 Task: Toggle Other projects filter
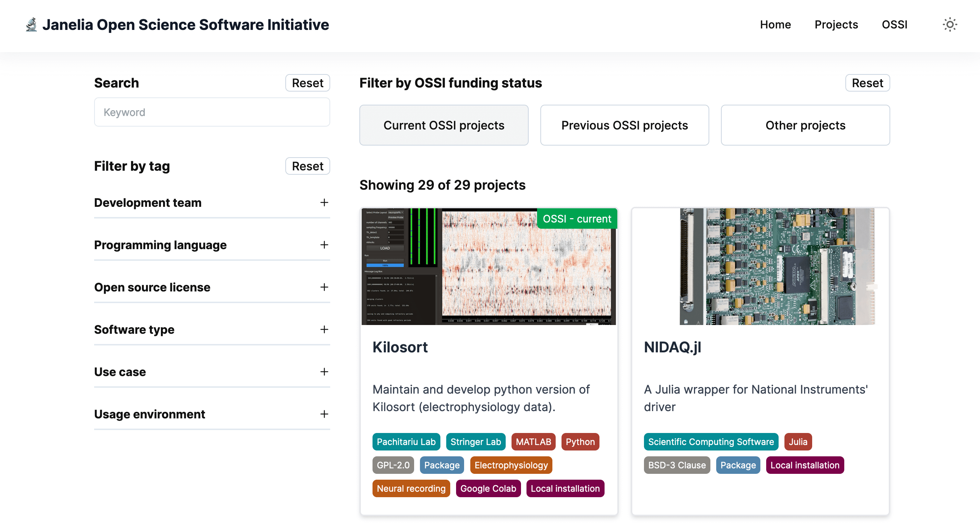[805, 125]
